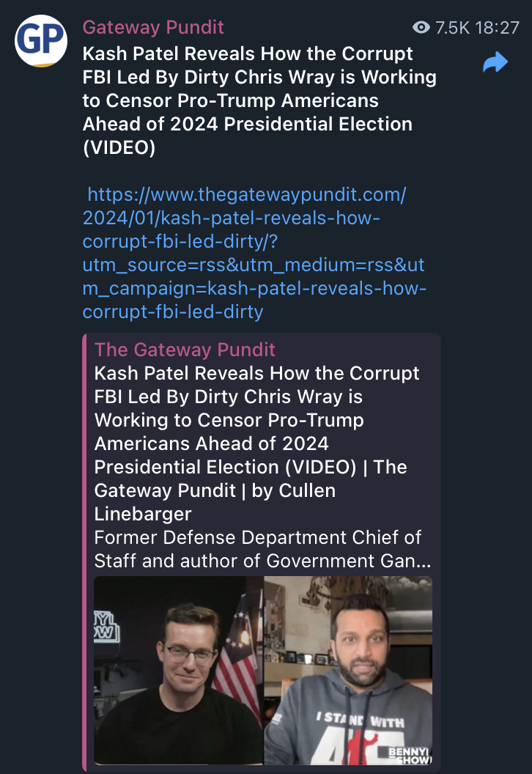This screenshot has height=774, width=532.
Task: Open the thegatewaypundit.com article URL
Action: [254, 253]
